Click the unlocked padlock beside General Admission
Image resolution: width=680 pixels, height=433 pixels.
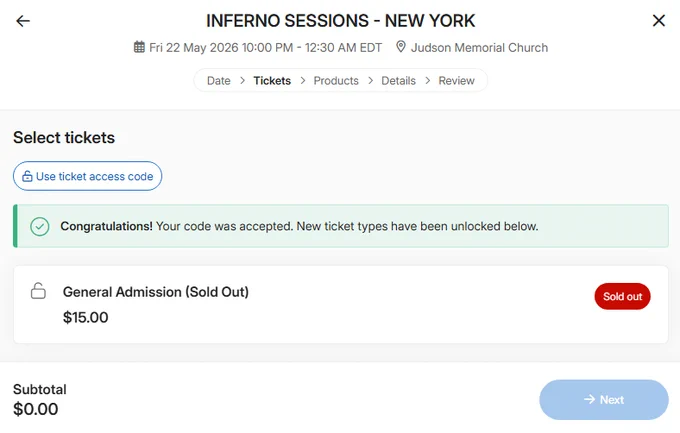pyautogui.click(x=38, y=291)
